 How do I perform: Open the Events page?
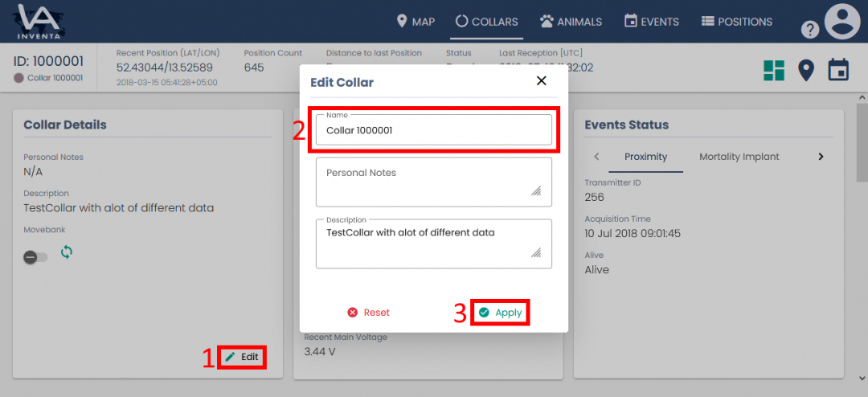651,22
